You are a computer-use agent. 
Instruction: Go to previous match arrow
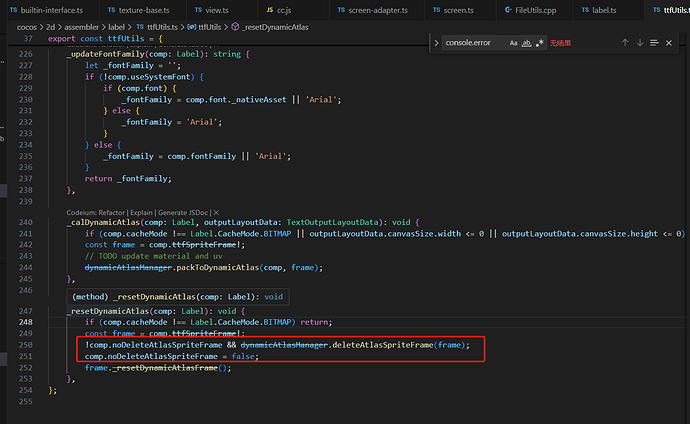tap(625, 43)
